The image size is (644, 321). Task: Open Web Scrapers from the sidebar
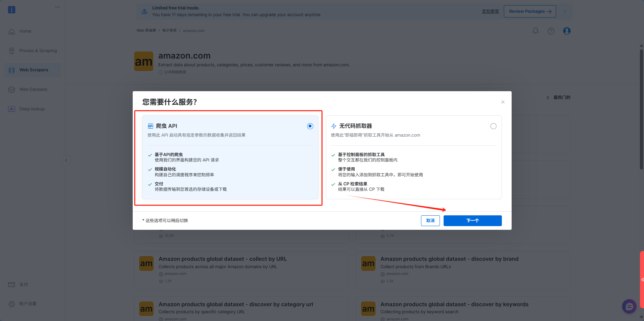(34, 70)
